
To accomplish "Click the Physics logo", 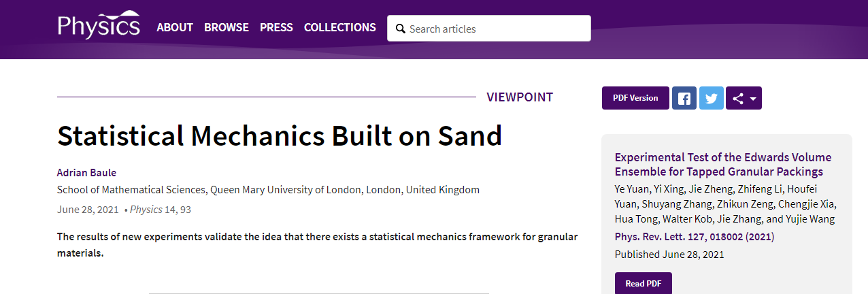I will [99, 27].
